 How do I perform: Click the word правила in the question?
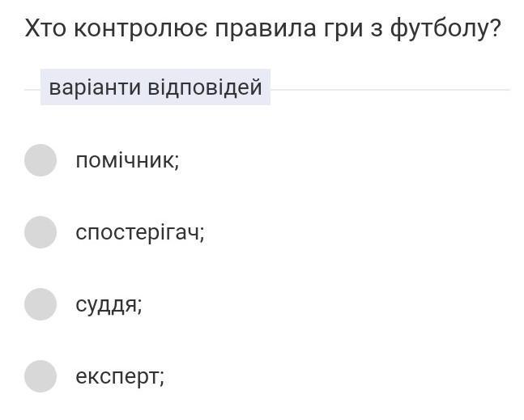point(266,29)
